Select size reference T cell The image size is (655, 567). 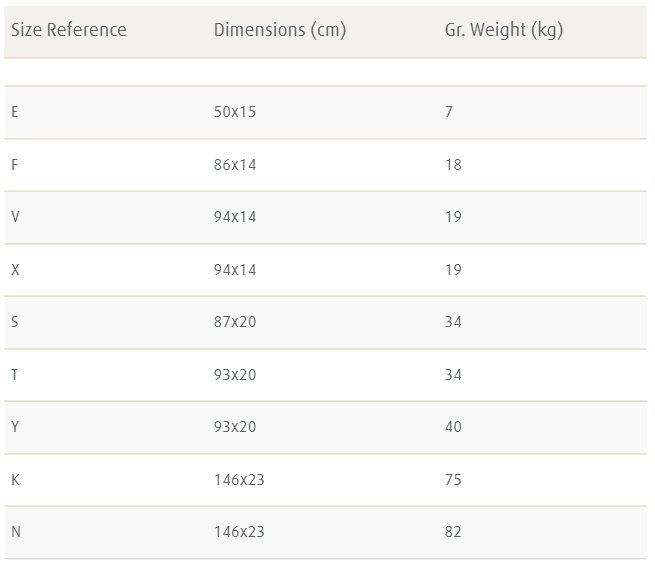click(x=15, y=374)
